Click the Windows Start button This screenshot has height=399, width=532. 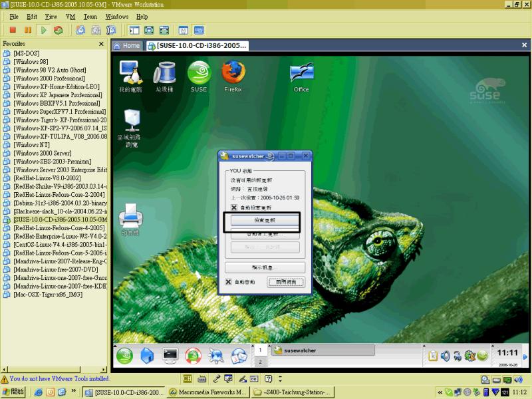(13, 392)
